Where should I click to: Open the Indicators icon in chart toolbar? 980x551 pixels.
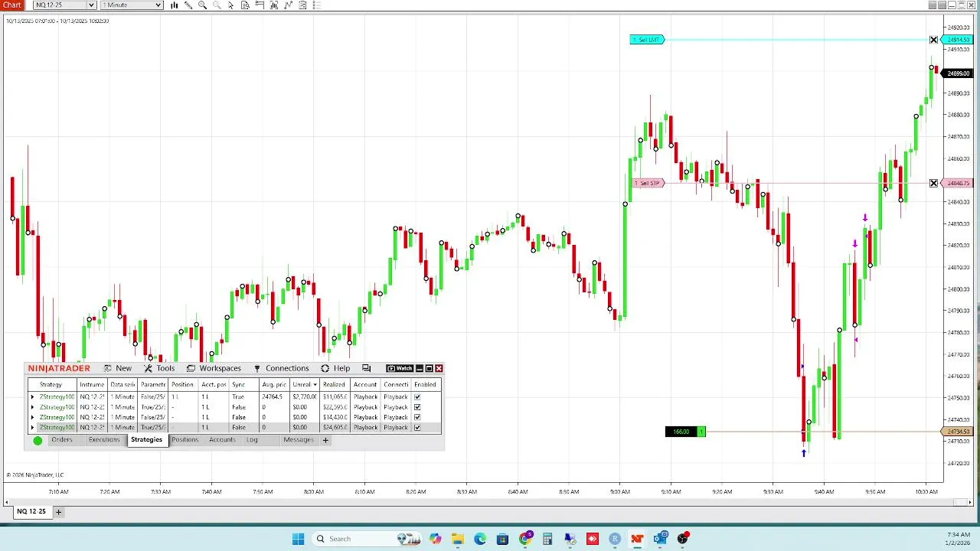274,5
